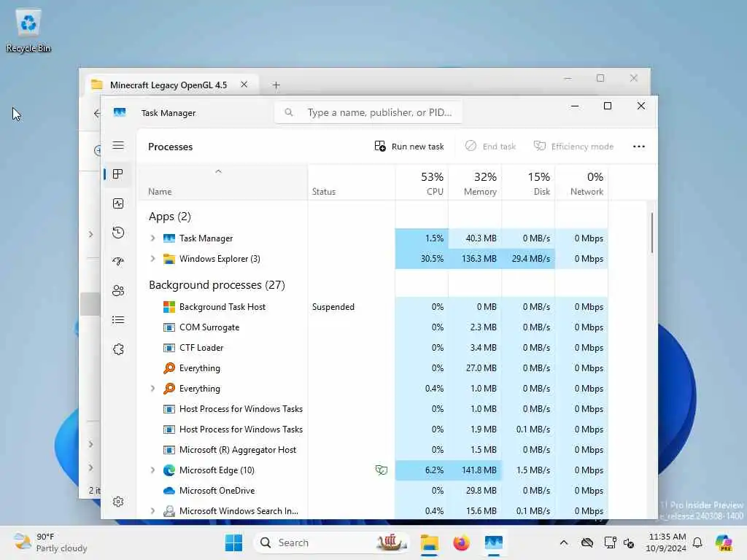747x560 pixels.
Task: Open the more options ellipsis menu
Action: (x=639, y=146)
